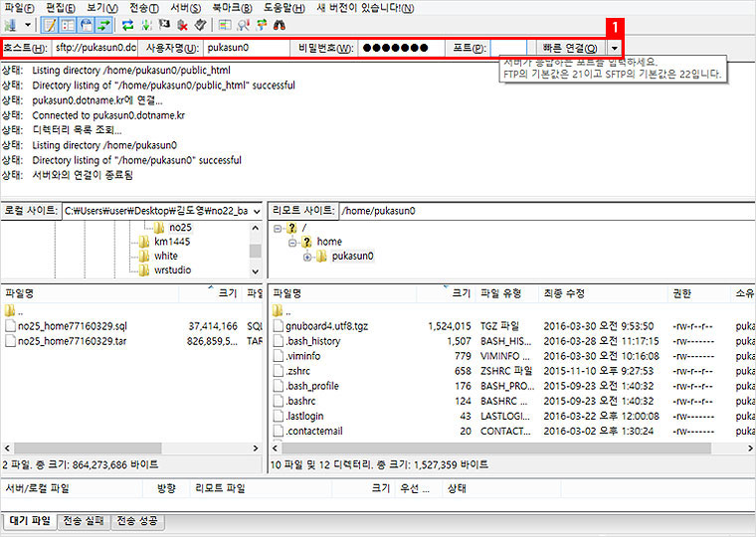Screen dimensions: 756x537
Task: Toggle the message log display
Action: point(50,24)
